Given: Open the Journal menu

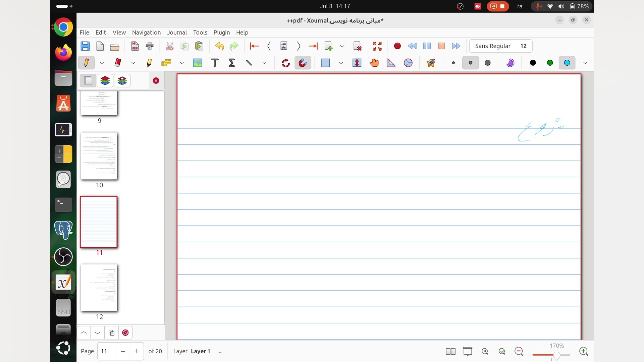Looking at the screenshot, I should point(177,33).
